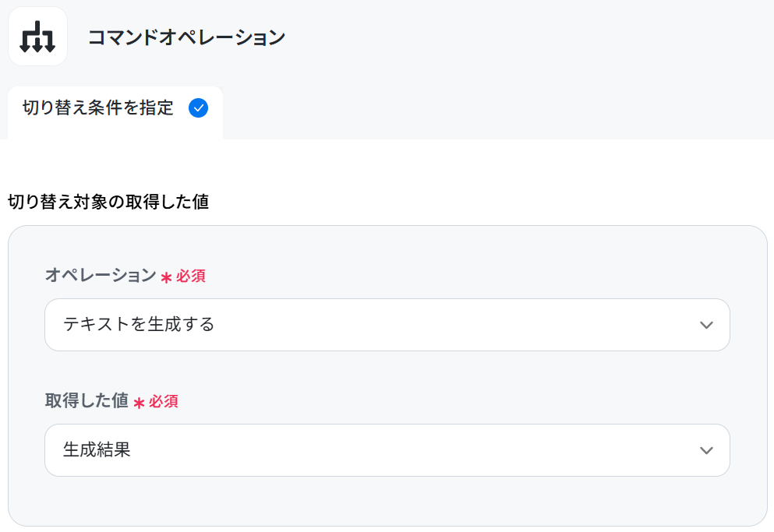Select the テキストを生成する text in the dropdown
The height and width of the screenshot is (532, 774).
coord(139,324)
